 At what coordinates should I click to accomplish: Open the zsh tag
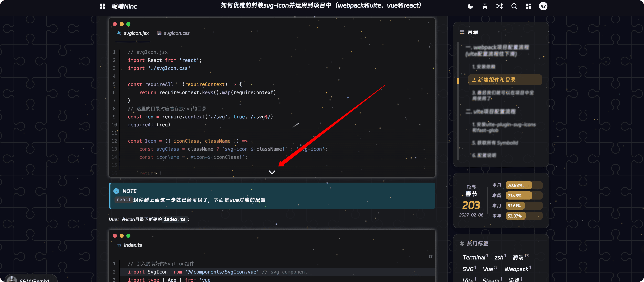pyautogui.click(x=500, y=257)
